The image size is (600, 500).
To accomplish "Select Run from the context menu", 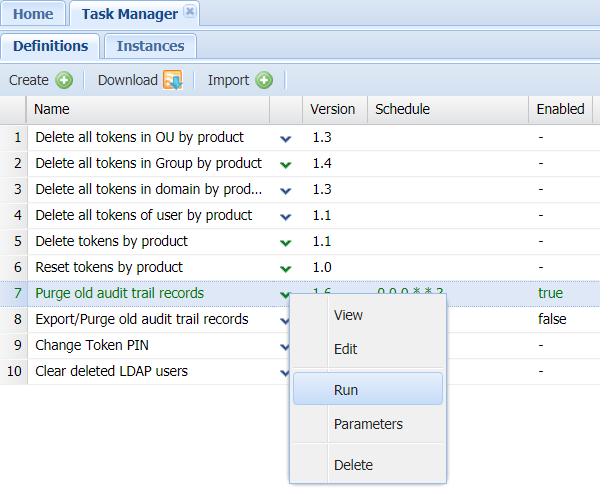I will tap(367, 390).
